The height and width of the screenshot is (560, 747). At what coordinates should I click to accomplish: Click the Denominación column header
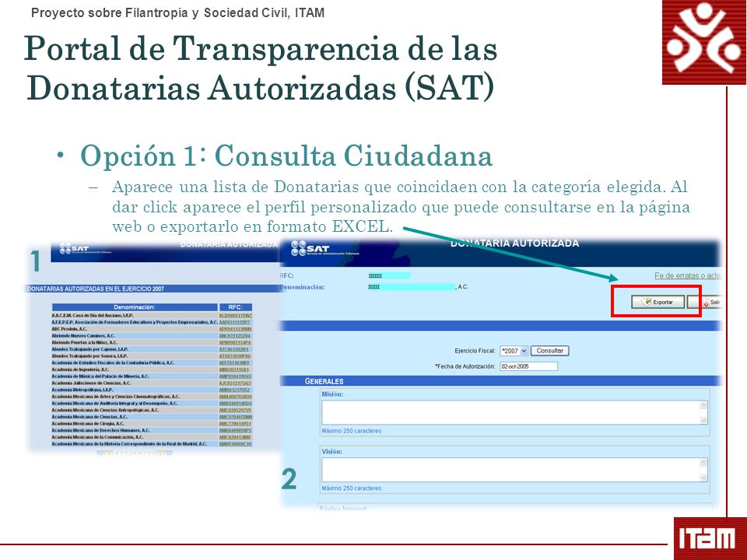[x=135, y=307]
